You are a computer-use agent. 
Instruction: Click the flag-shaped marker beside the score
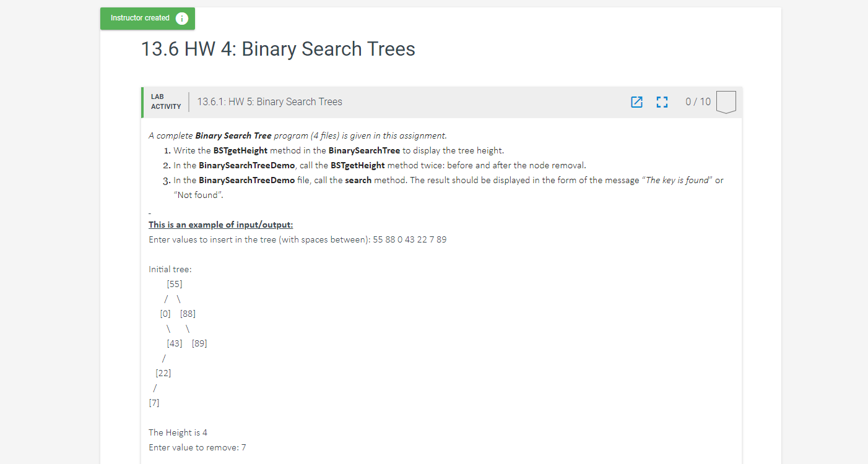tap(725, 101)
